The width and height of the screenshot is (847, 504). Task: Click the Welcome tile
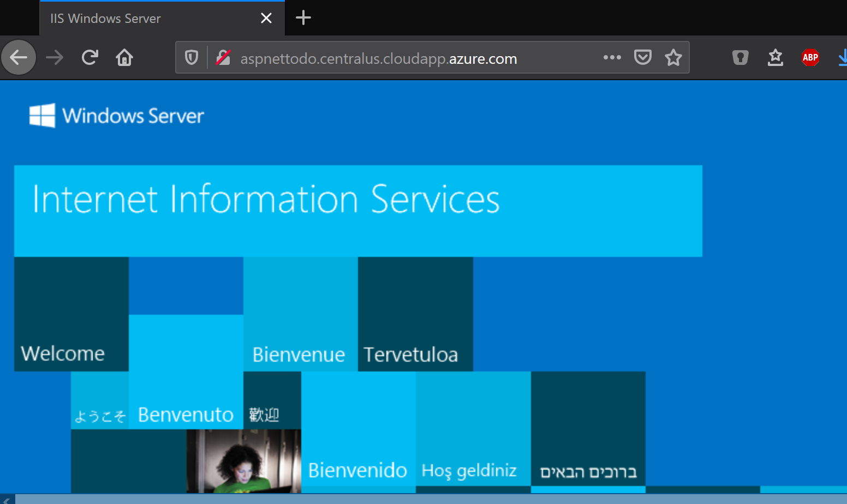(71, 314)
